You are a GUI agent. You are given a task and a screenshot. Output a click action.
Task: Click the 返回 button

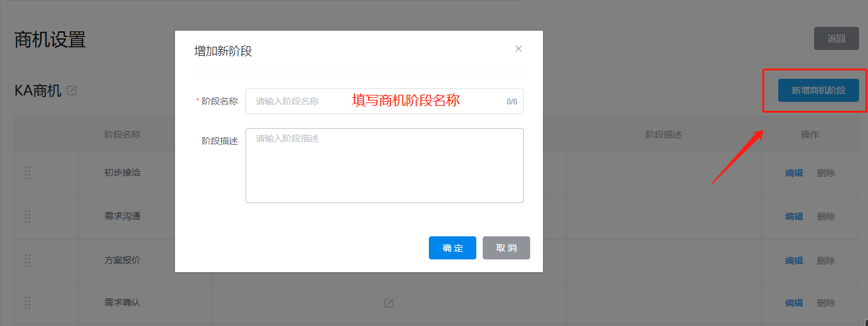836,38
